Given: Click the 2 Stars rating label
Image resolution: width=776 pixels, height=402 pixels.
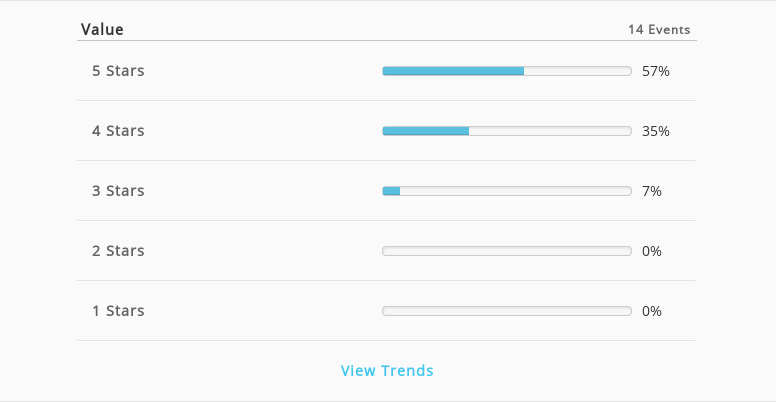Looking at the screenshot, I should (118, 251).
